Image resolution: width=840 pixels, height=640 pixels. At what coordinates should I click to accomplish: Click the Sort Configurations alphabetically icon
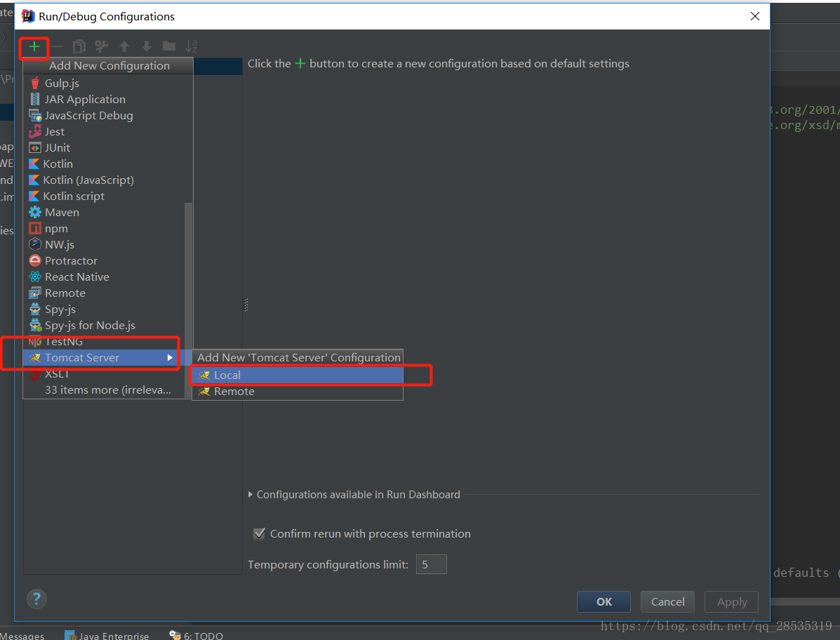tap(192, 46)
